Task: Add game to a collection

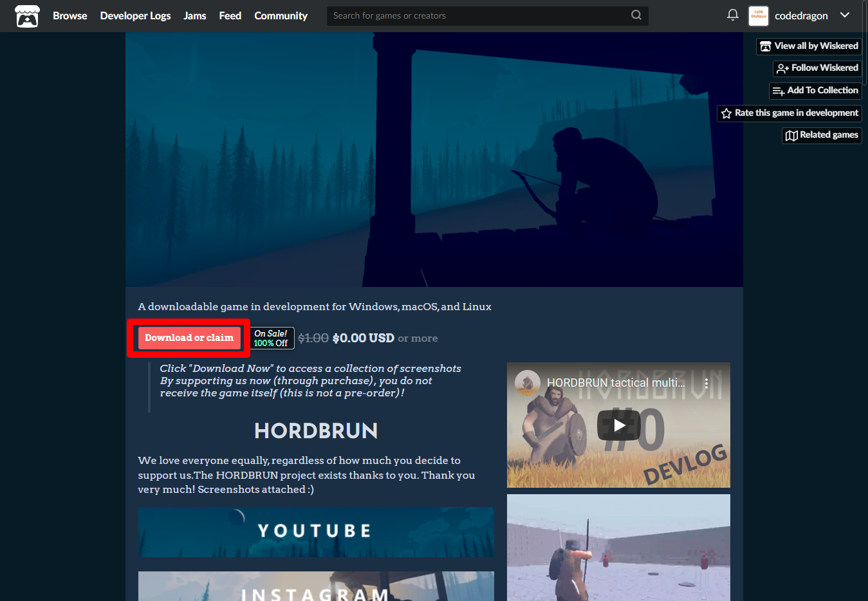Action: point(815,91)
